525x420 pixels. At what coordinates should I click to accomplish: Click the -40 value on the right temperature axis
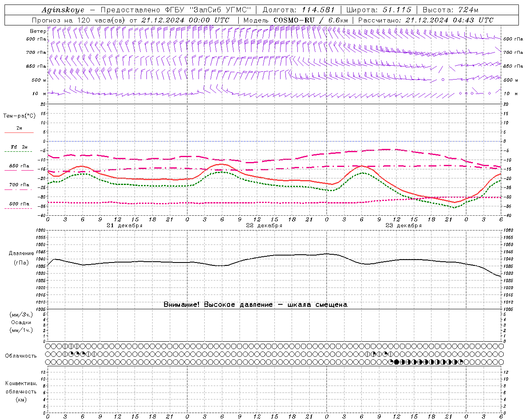coord(507,216)
